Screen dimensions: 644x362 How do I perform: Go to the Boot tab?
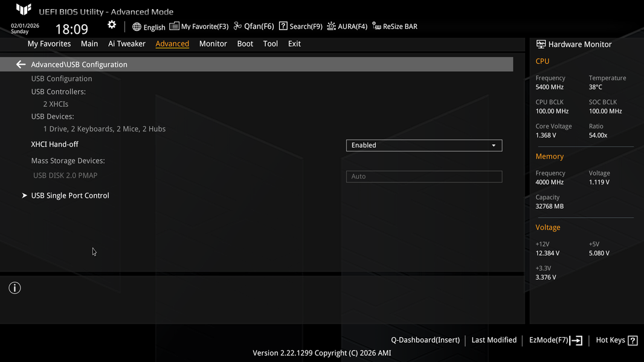coord(245,43)
